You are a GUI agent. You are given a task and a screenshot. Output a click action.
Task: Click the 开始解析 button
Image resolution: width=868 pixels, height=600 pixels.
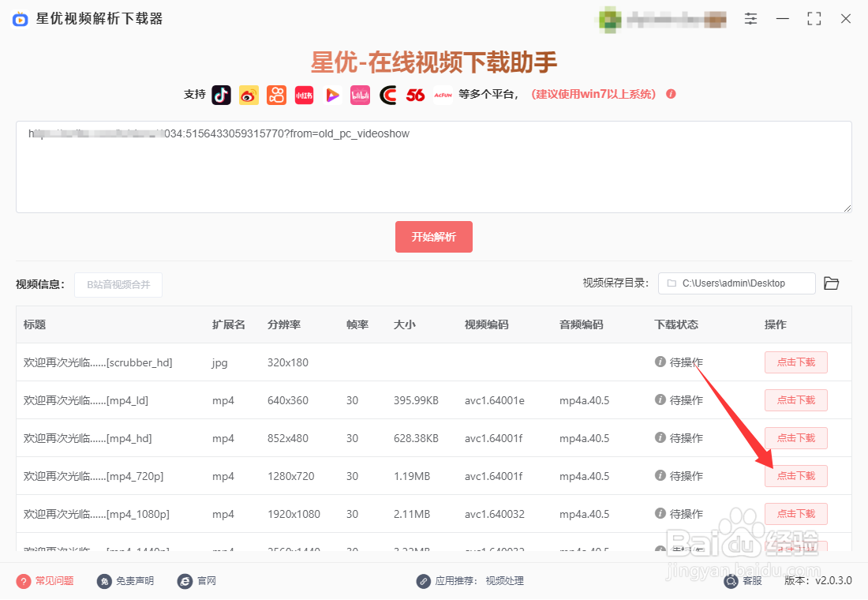[x=433, y=237]
